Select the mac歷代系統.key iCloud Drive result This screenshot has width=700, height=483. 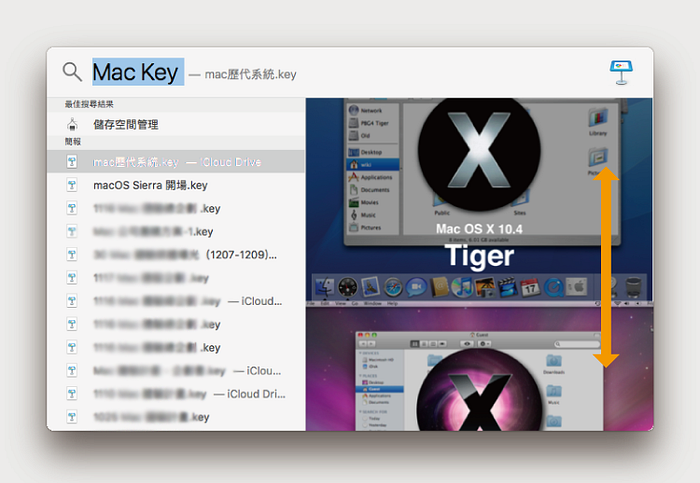[176, 162]
